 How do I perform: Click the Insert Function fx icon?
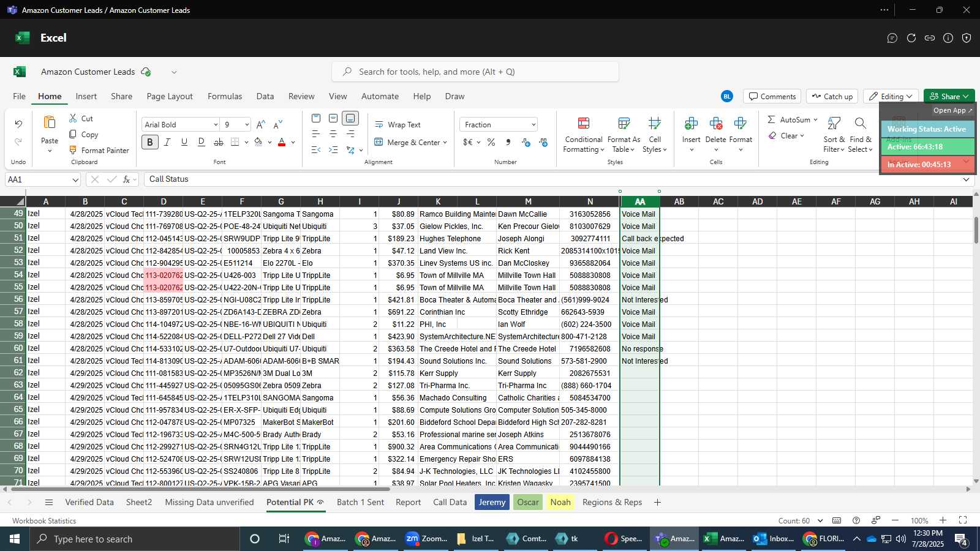[x=127, y=179]
